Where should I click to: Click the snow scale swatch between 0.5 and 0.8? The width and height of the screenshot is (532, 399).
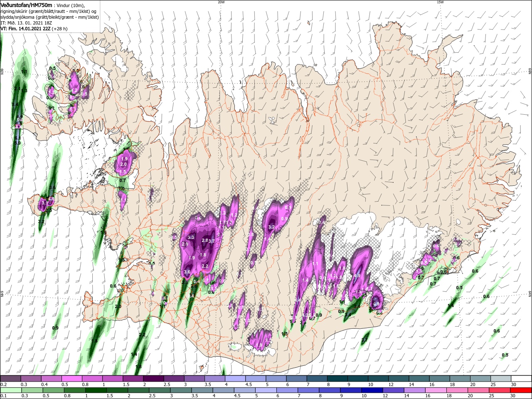[71, 379]
